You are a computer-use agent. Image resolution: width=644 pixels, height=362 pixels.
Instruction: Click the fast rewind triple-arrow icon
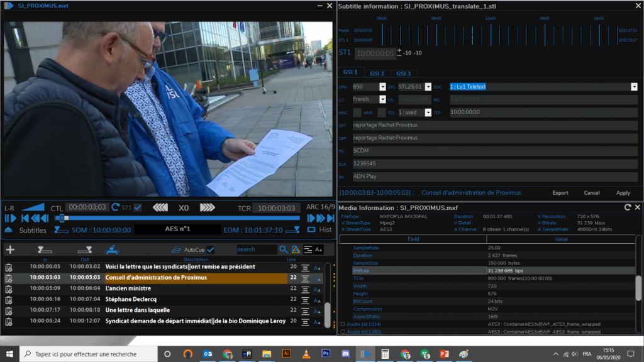click(x=160, y=207)
